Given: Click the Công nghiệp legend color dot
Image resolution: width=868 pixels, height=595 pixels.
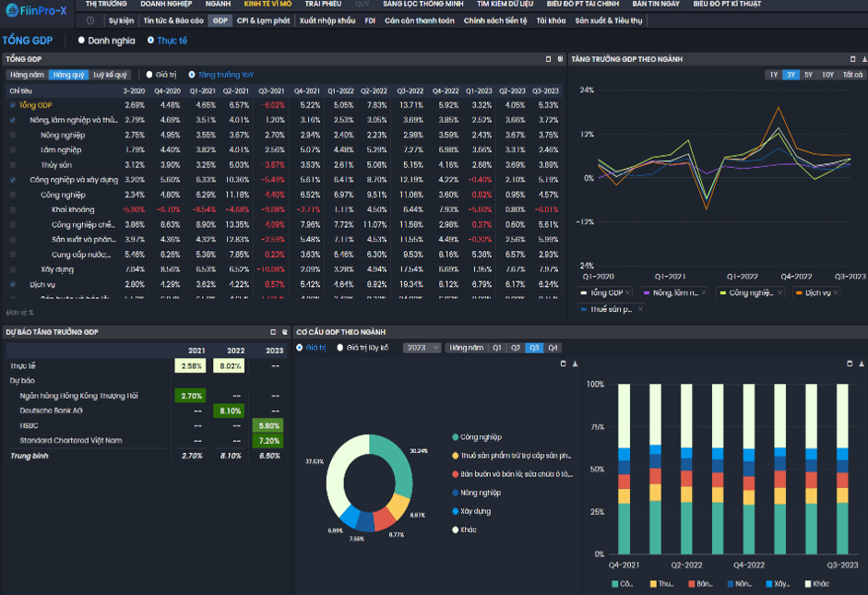Looking at the screenshot, I should click(x=455, y=437).
